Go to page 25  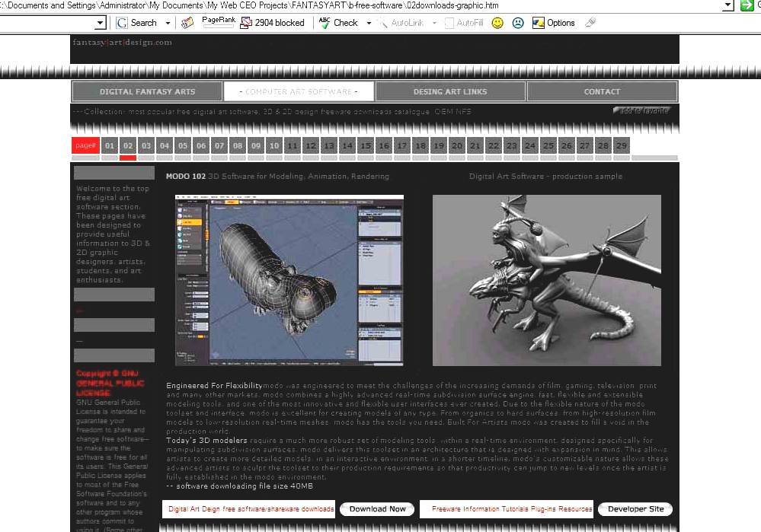point(548,145)
